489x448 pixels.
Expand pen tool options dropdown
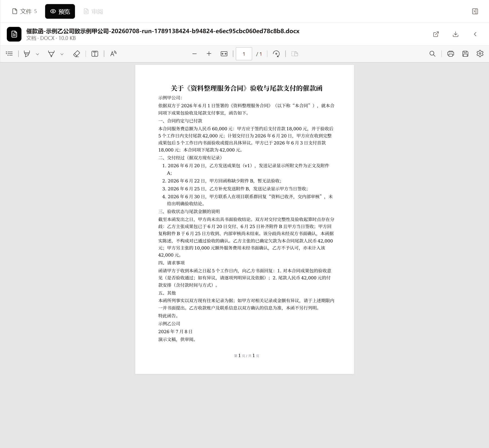62,54
